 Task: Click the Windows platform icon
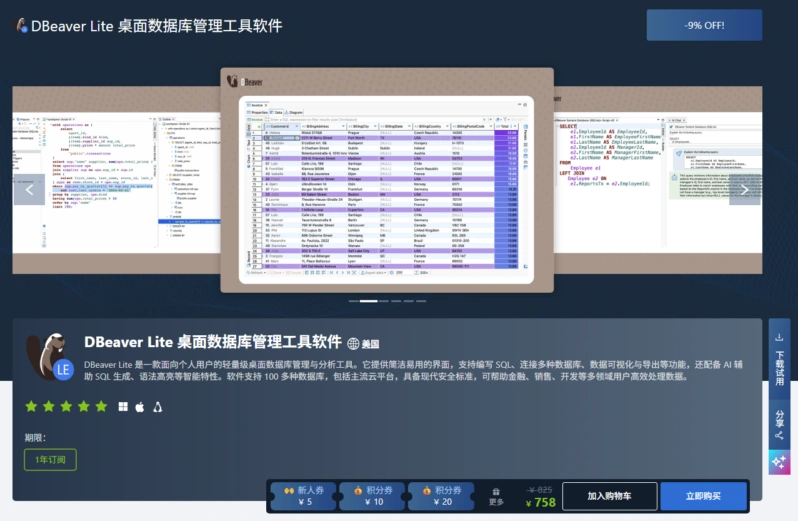[123, 407]
